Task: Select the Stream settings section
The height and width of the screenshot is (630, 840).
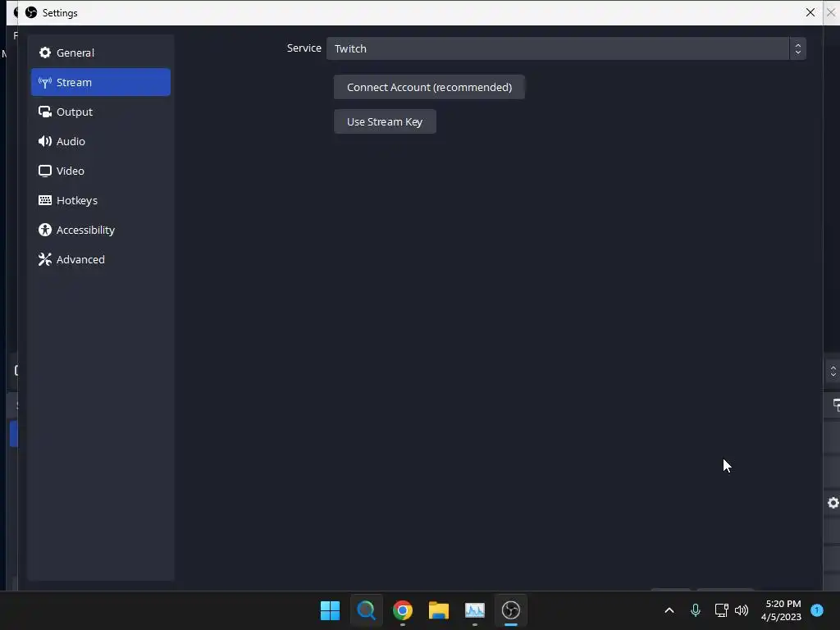Action: click(101, 82)
